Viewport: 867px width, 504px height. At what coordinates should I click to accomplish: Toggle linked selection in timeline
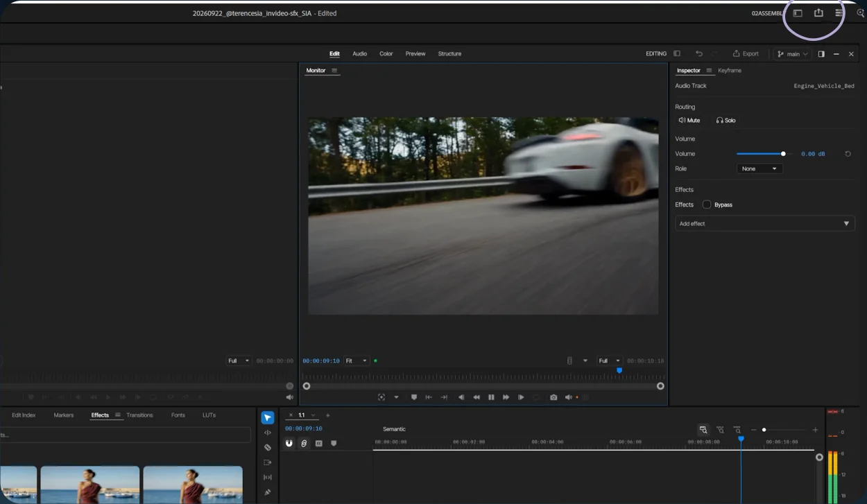coord(304,443)
